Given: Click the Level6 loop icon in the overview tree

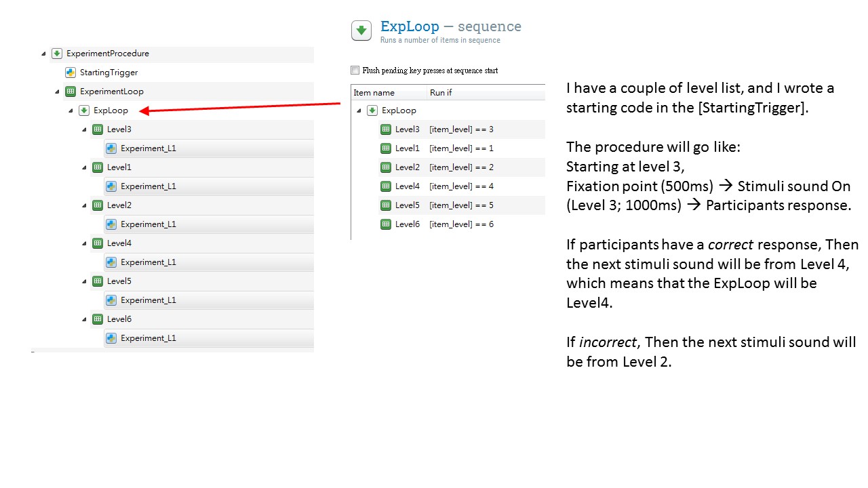Looking at the screenshot, I should (x=98, y=319).
